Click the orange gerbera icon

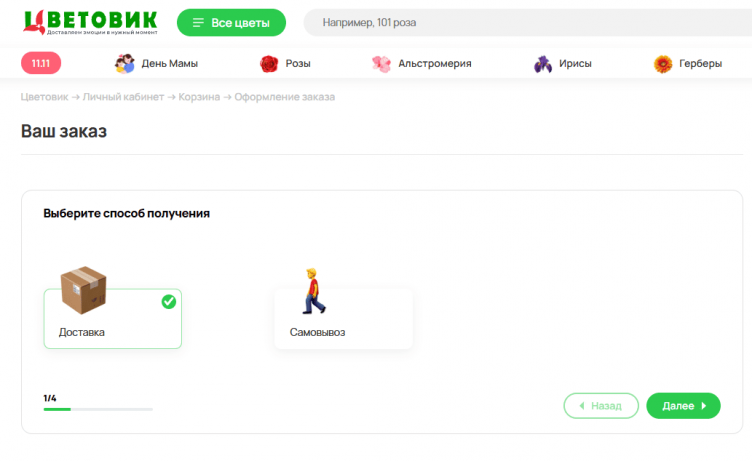coord(663,64)
